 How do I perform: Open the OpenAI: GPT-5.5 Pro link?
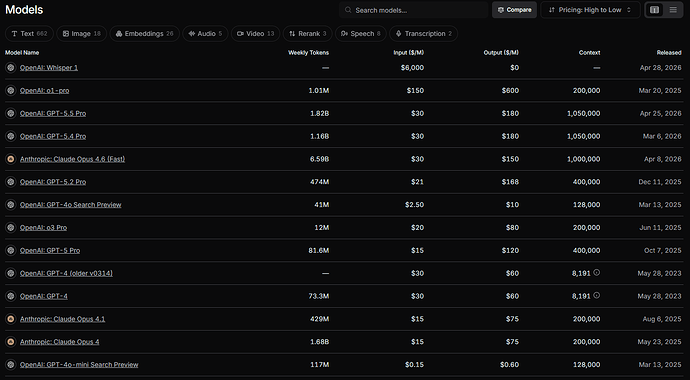(x=53, y=113)
